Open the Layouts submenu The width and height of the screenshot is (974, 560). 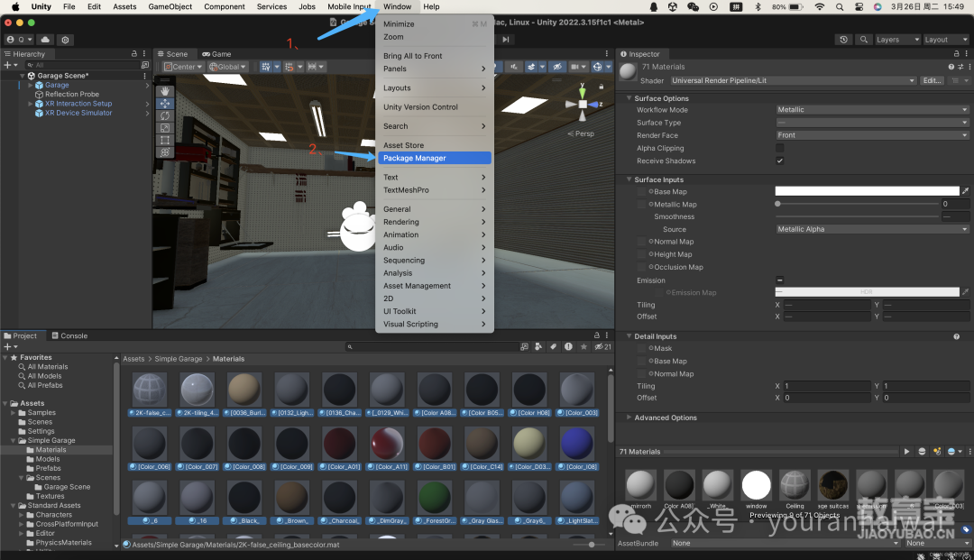click(434, 88)
